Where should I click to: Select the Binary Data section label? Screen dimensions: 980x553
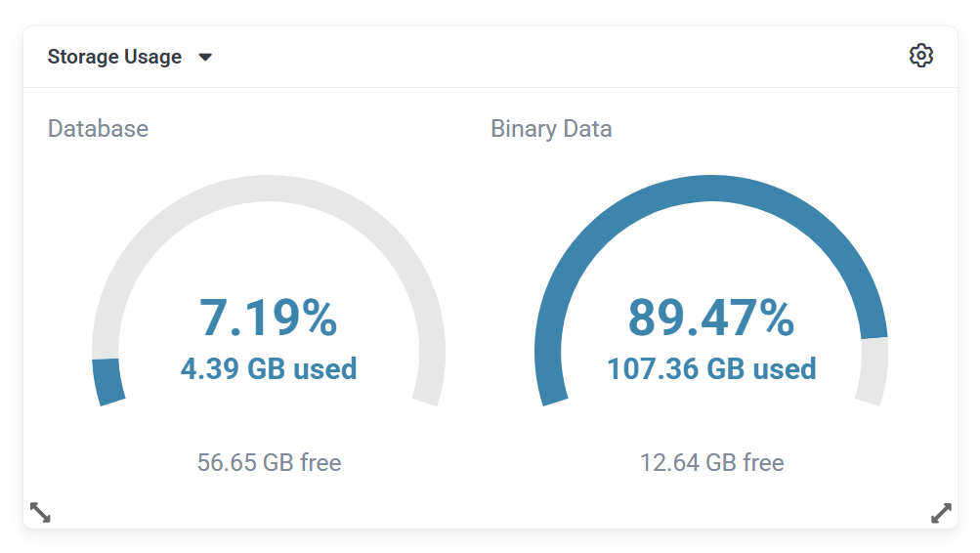click(551, 129)
